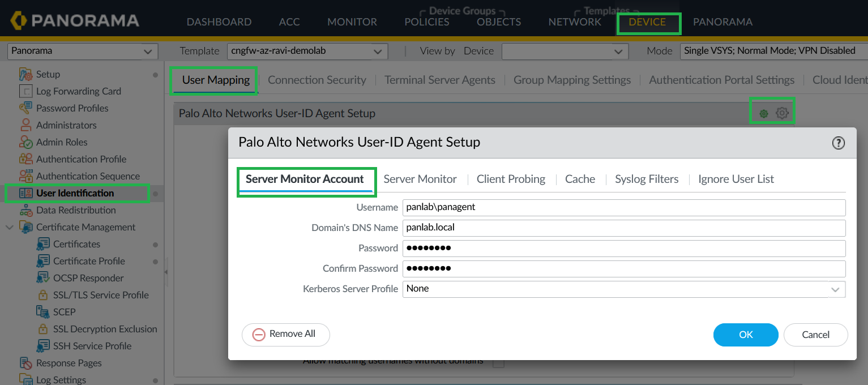Viewport: 868px width, 385px height.
Task: Click into the Username input field
Action: pos(623,207)
